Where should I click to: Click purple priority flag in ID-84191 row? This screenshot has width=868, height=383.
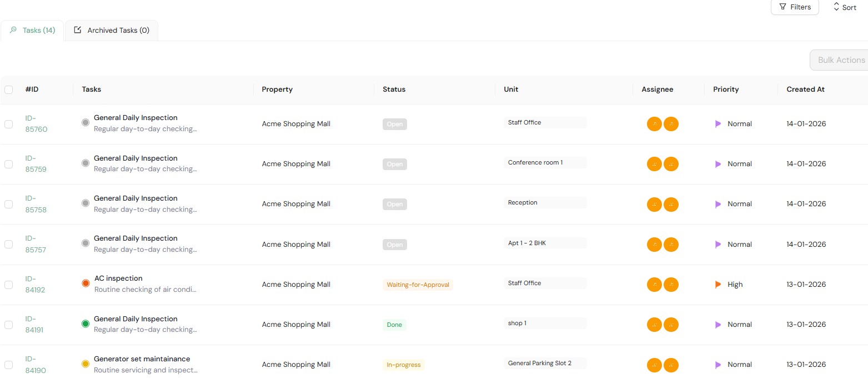pyautogui.click(x=718, y=325)
